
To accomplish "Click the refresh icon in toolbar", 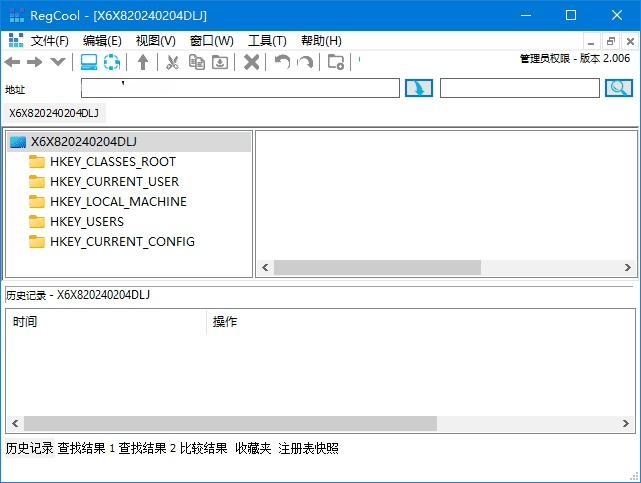I will (x=112, y=62).
